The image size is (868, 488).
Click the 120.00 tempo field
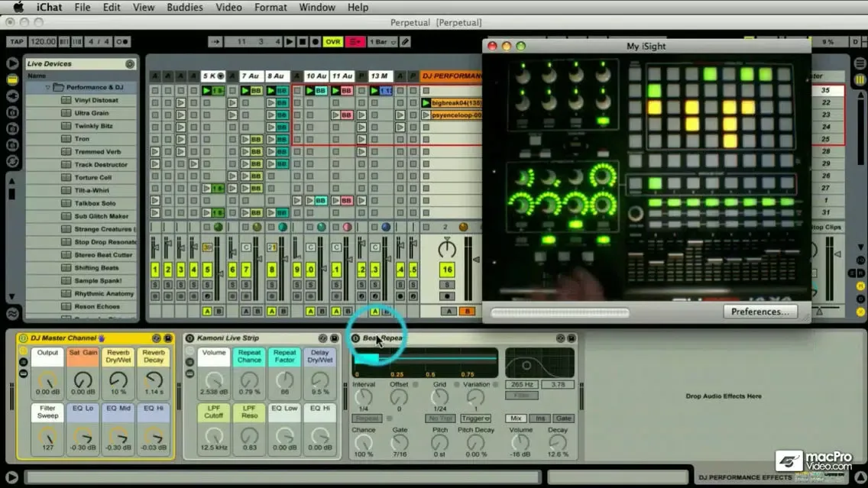[x=43, y=41]
